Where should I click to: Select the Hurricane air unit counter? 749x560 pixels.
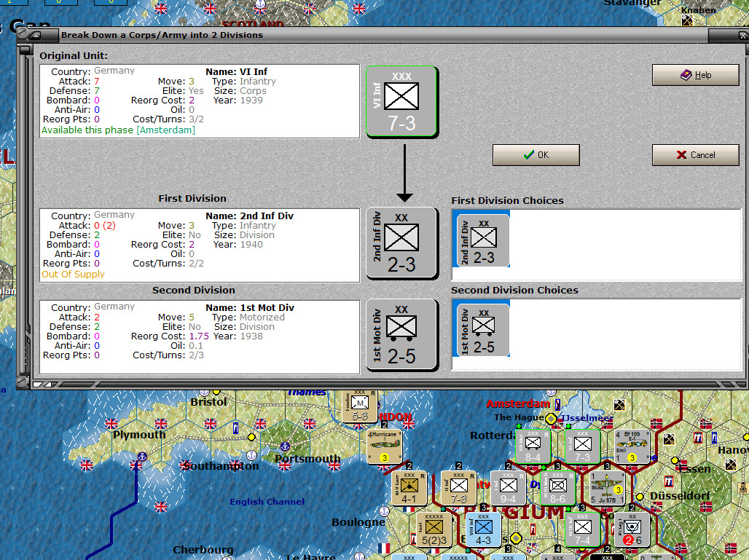click(x=384, y=446)
